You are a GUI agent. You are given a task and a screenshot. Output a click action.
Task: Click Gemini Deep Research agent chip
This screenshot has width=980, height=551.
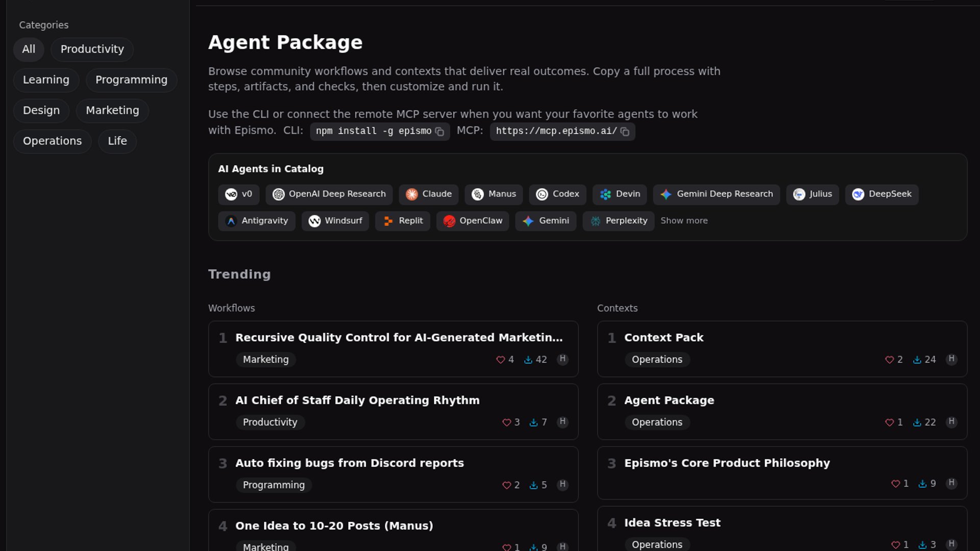[x=716, y=194]
